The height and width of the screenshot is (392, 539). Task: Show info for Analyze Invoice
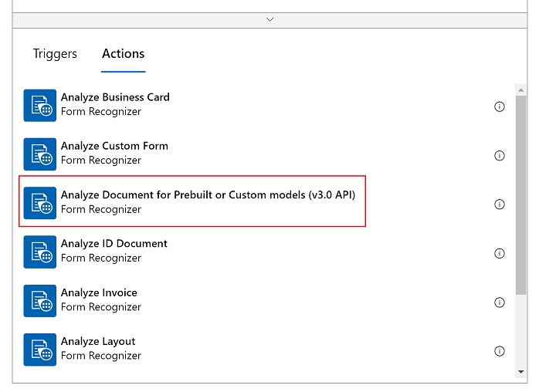pyautogui.click(x=500, y=302)
